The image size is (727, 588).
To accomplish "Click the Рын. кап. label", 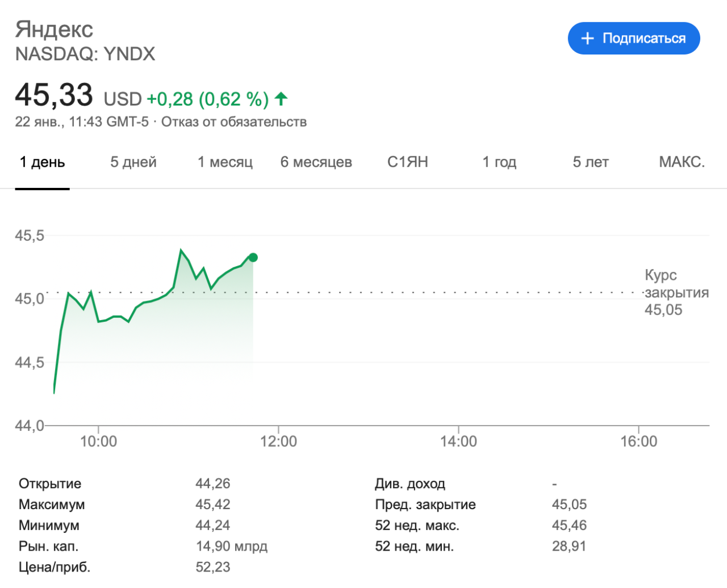I will pyautogui.click(x=49, y=547).
